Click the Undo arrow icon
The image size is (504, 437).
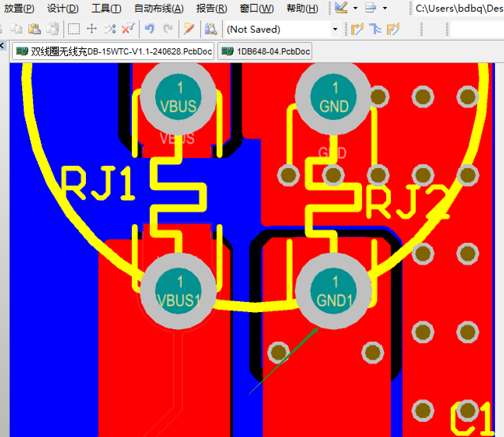[149, 29]
